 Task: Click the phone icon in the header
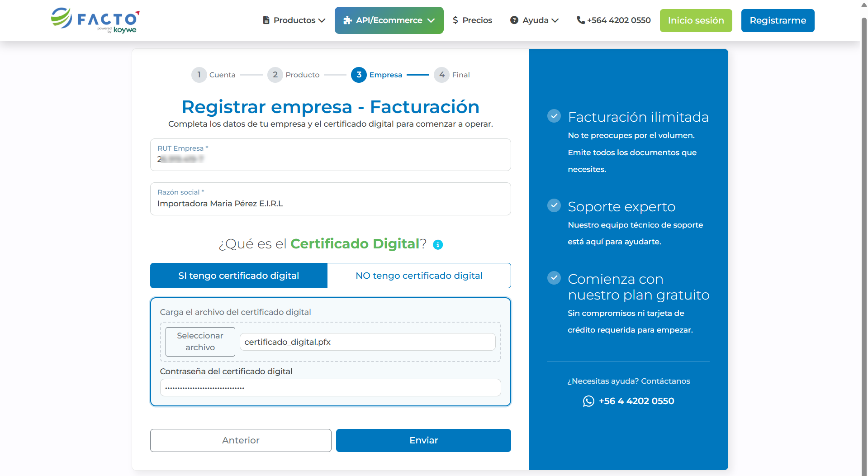(581, 20)
